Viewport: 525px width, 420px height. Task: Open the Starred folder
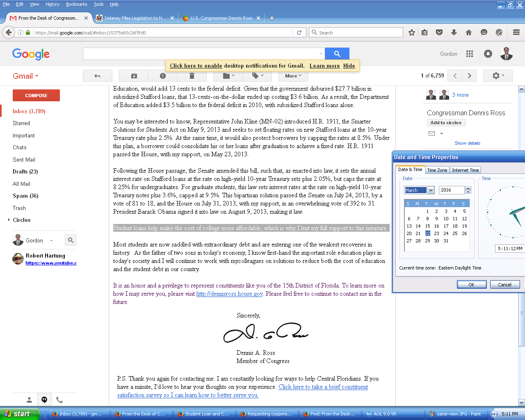(21, 123)
